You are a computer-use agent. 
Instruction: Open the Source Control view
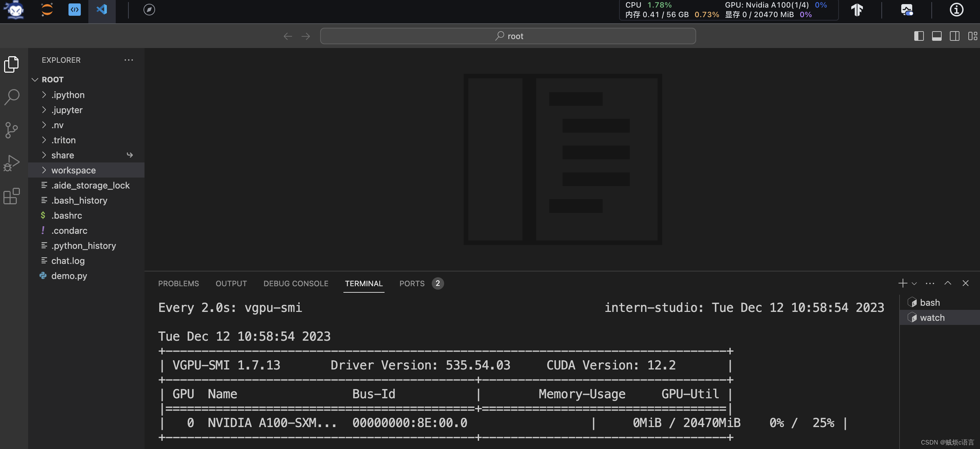(x=11, y=130)
